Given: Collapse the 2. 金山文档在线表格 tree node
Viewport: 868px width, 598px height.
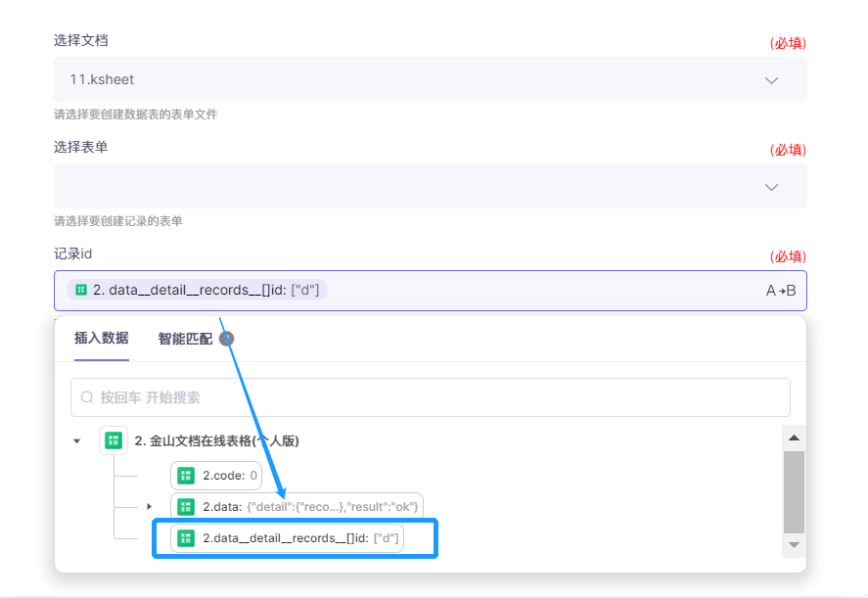Looking at the screenshot, I should [77, 441].
